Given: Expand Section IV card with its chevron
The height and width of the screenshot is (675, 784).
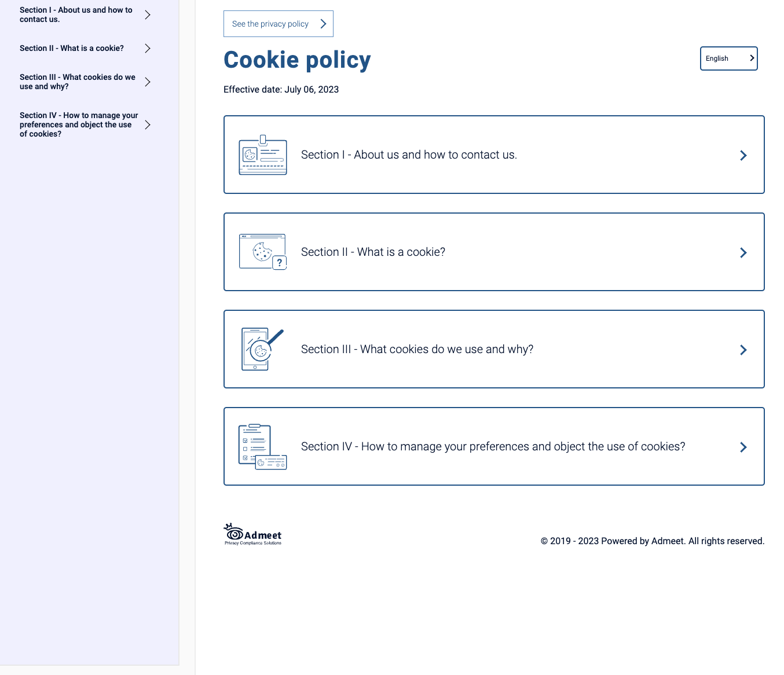Looking at the screenshot, I should [743, 447].
